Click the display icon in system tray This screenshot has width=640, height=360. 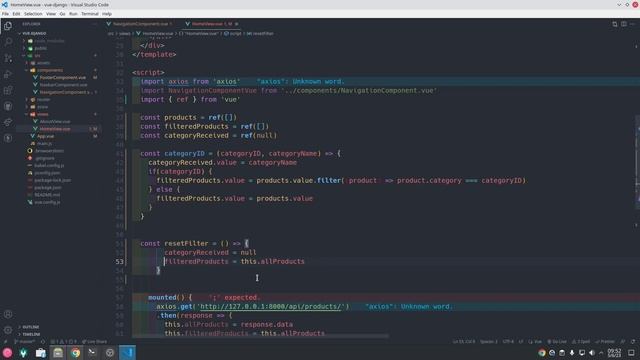click(x=582, y=353)
